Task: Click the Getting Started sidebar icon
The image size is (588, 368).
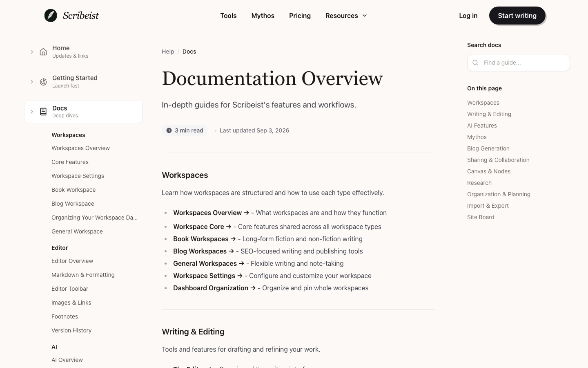Action: tap(43, 82)
